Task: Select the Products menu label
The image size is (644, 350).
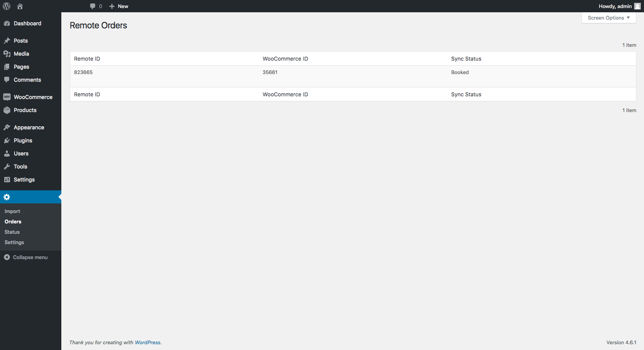Action: tap(25, 110)
